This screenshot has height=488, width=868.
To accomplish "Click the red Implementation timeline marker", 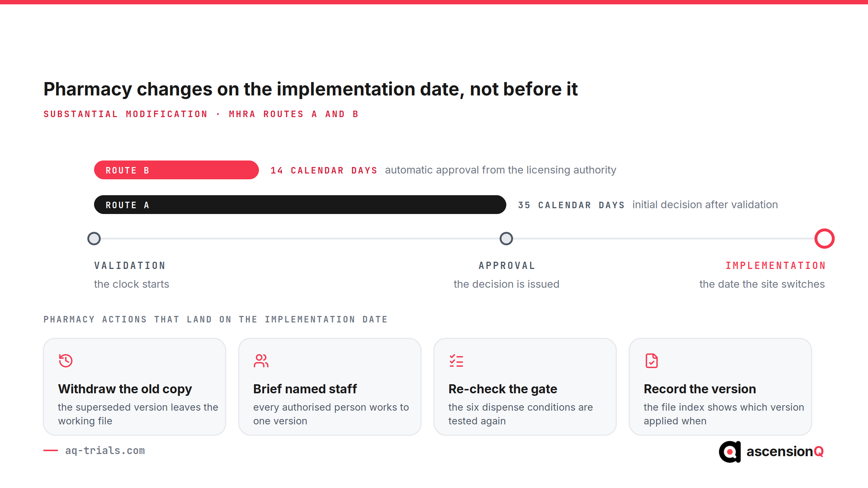I will click(825, 239).
